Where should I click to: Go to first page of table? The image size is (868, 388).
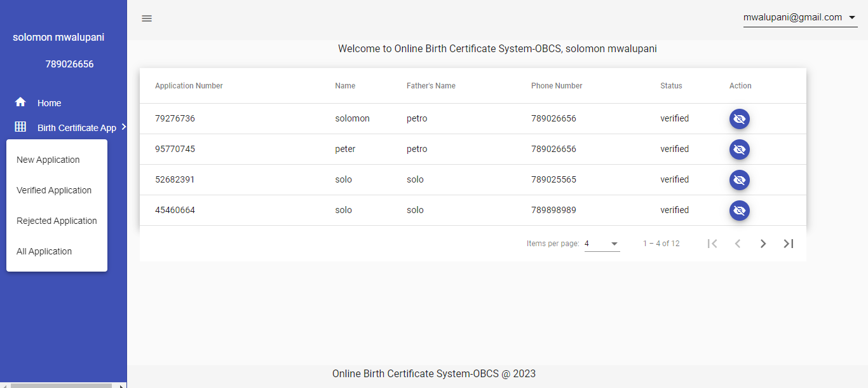coord(712,244)
